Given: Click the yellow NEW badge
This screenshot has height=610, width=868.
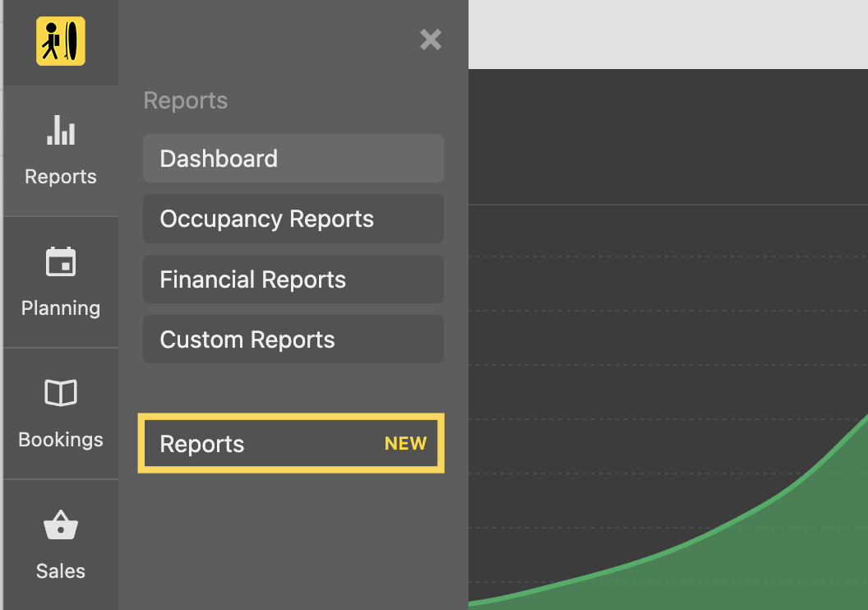Looking at the screenshot, I should (405, 444).
